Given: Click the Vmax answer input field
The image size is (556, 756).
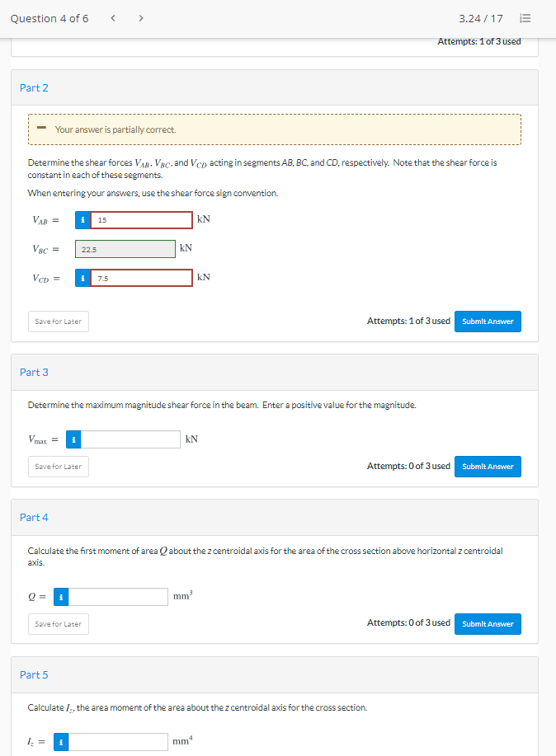Looking at the screenshot, I should [131, 439].
